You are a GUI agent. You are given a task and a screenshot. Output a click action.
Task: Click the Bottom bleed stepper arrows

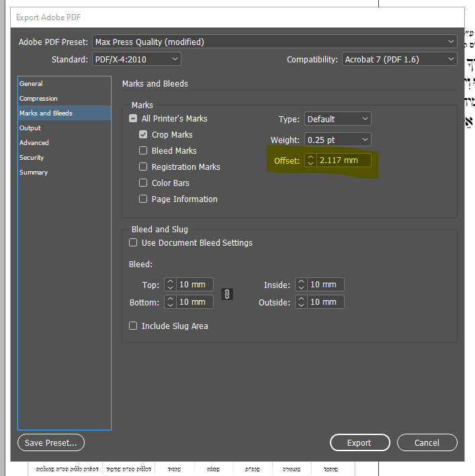coord(170,302)
